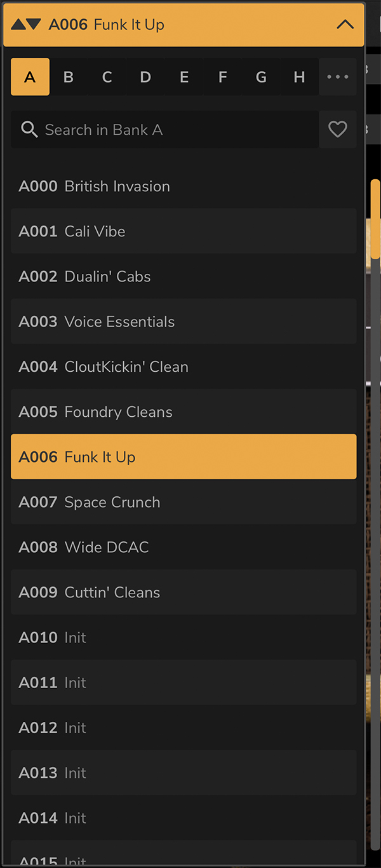
Task: Choose preset A003 Voice Essentials
Action: (x=184, y=322)
